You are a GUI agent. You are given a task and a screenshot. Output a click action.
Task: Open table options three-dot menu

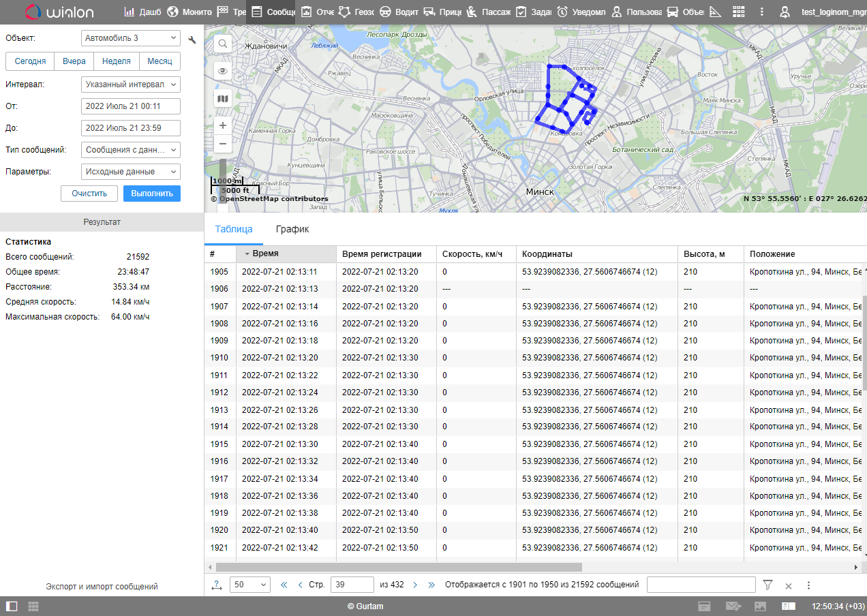click(x=808, y=585)
